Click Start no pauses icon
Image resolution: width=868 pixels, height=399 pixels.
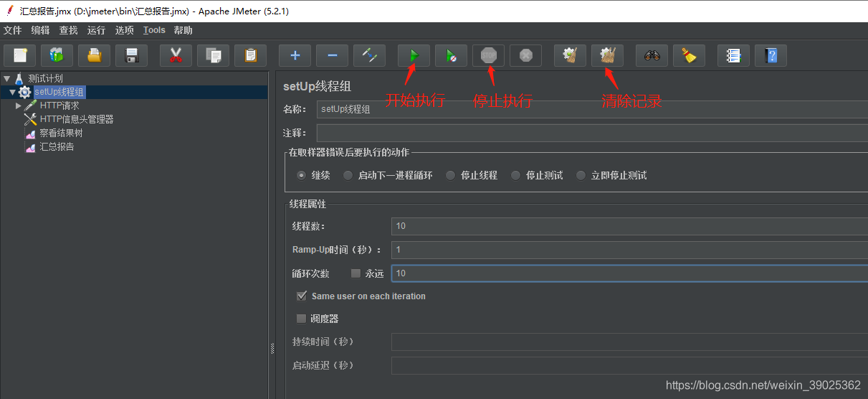pos(451,55)
